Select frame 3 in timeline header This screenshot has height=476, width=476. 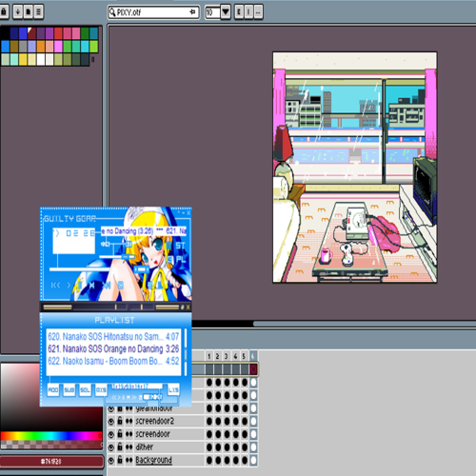point(227,356)
